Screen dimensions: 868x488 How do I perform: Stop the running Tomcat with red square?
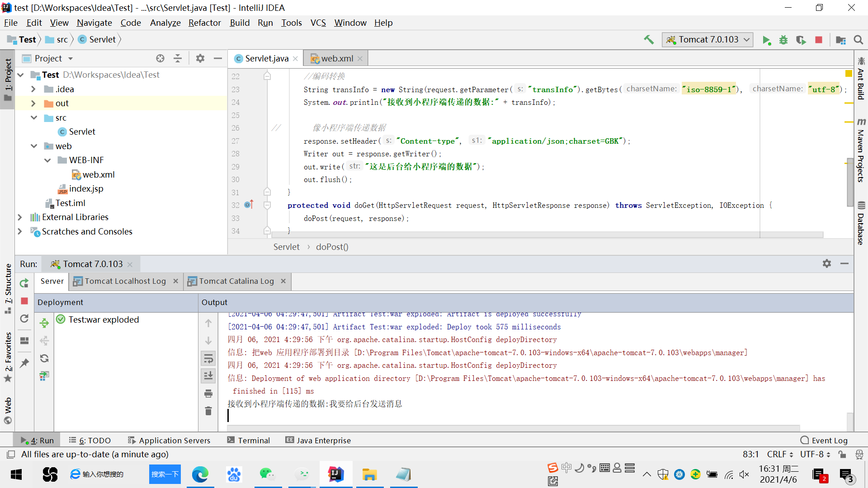[x=818, y=40]
